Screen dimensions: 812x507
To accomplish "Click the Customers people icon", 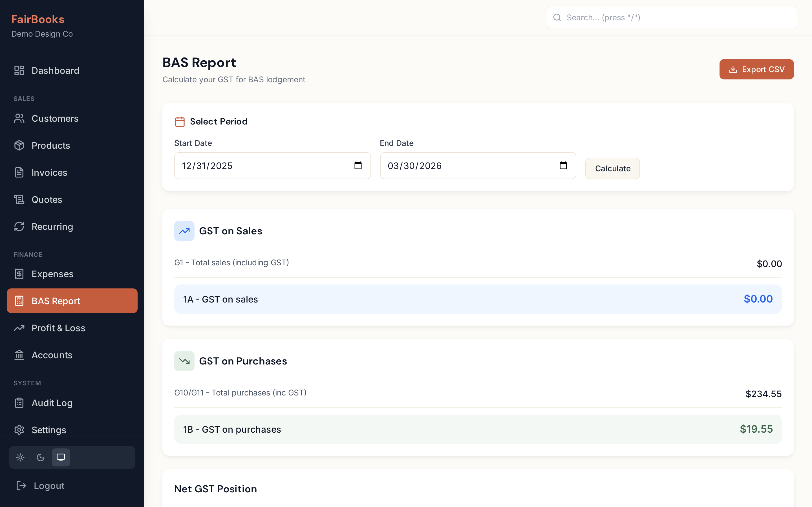I will click(19, 118).
